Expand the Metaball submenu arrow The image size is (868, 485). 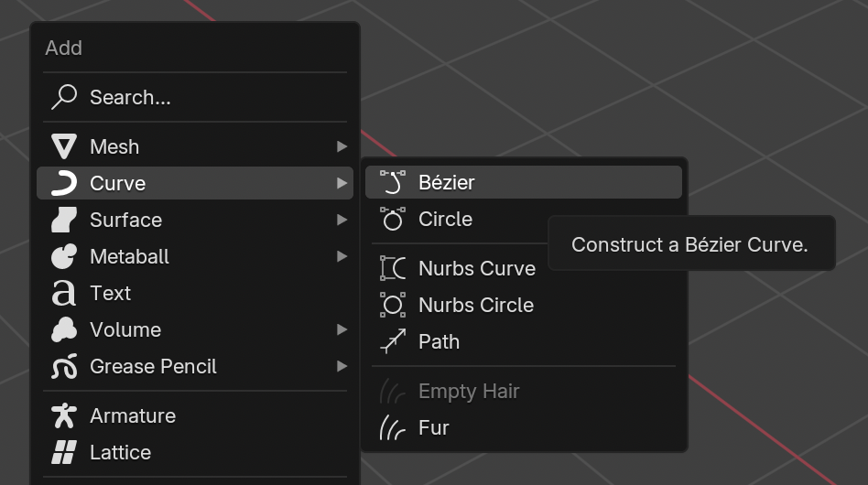tap(342, 256)
